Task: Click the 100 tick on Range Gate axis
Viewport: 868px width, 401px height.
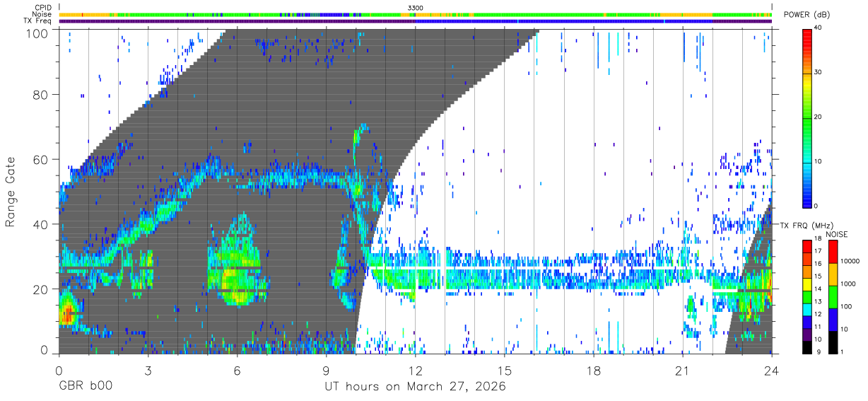Action: click(38, 32)
